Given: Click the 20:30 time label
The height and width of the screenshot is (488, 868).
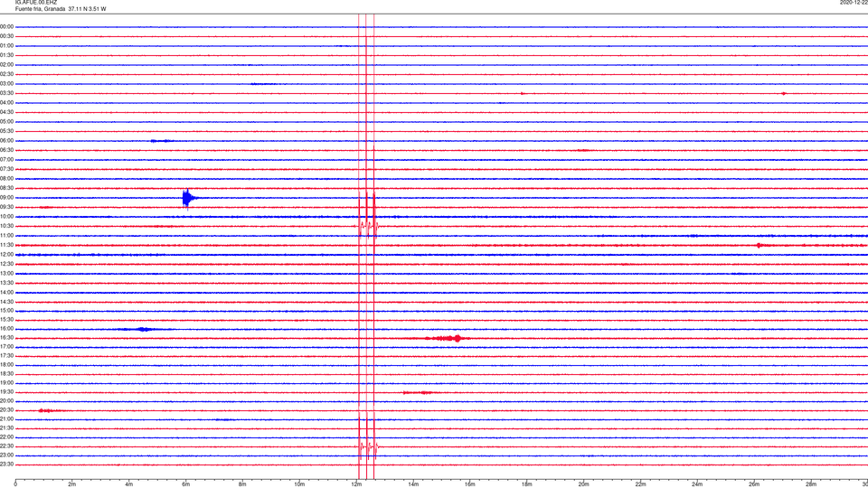Looking at the screenshot, I should pyautogui.click(x=6, y=410).
